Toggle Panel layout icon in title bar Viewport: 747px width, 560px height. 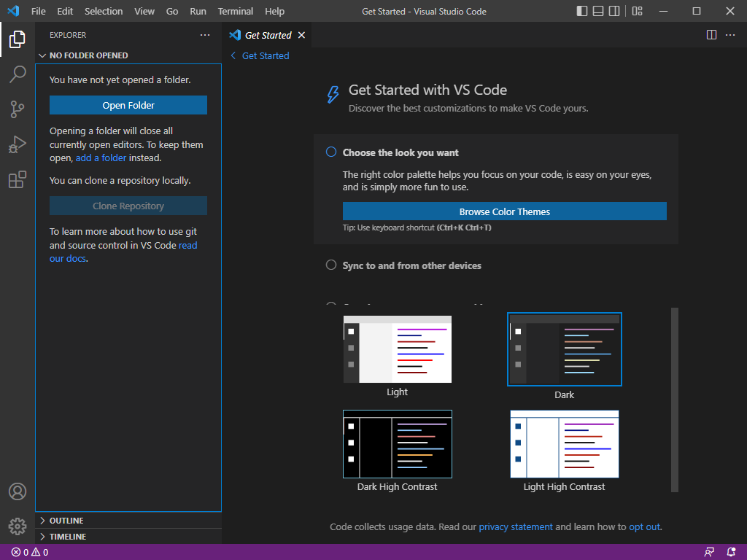tap(598, 11)
